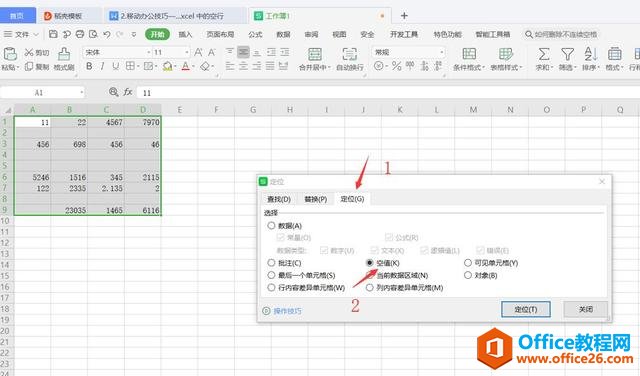Open the number format dropdown (常规)

coord(442,52)
